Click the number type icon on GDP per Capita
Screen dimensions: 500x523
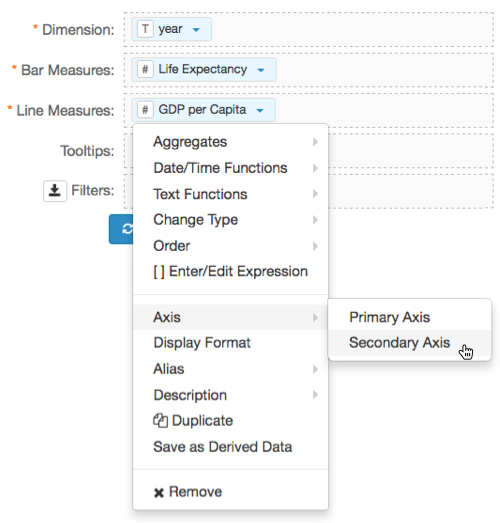(x=145, y=110)
